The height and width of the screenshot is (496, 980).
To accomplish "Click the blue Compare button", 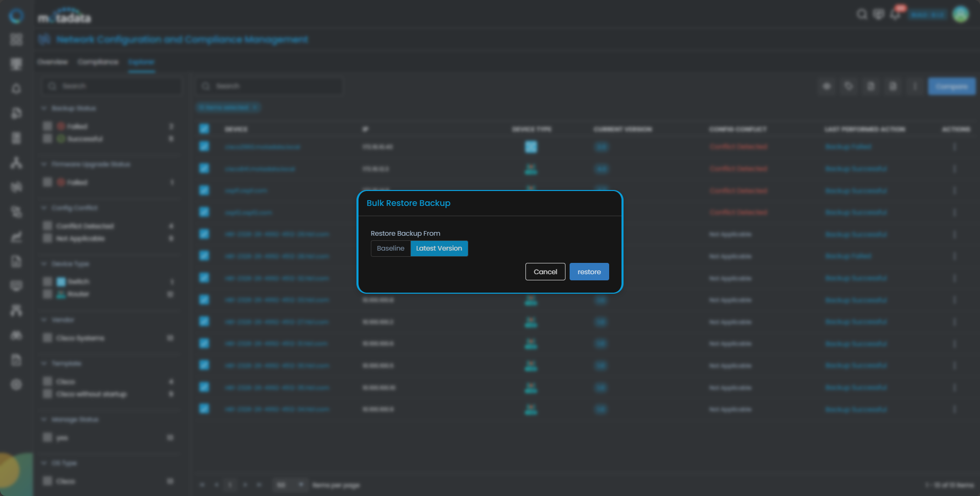I will tap(951, 86).
